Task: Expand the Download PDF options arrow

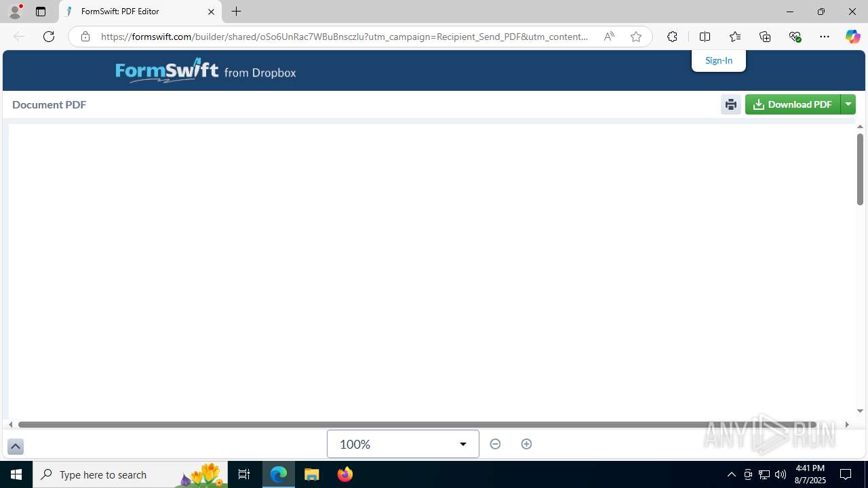Action: [x=848, y=104]
